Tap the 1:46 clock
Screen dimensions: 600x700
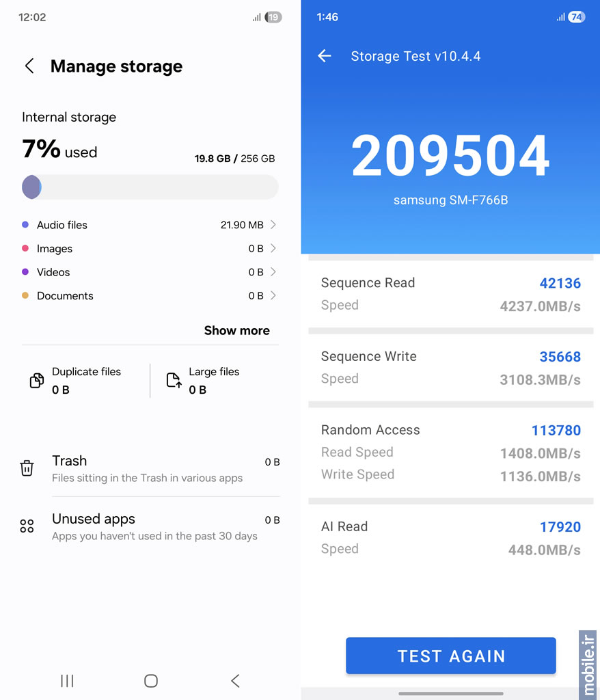pos(327,17)
